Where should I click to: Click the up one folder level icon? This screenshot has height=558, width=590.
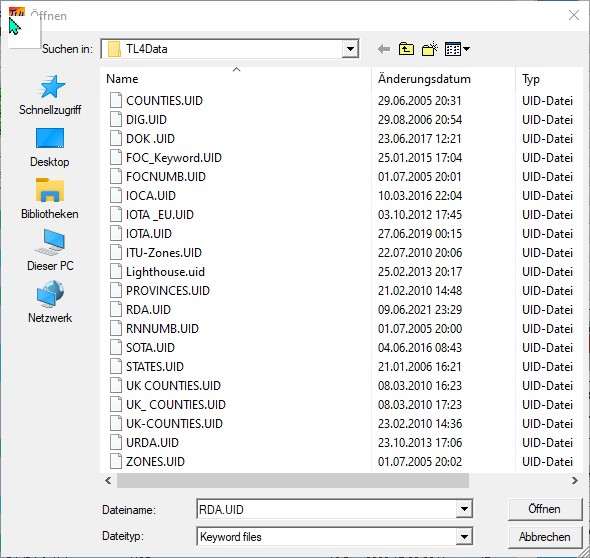click(x=406, y=49)
